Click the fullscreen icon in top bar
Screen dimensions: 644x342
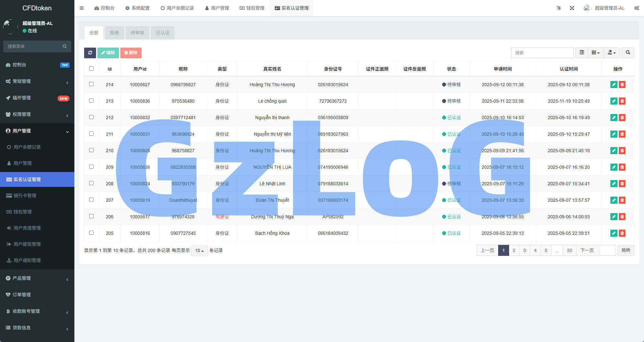coord(572,8)
